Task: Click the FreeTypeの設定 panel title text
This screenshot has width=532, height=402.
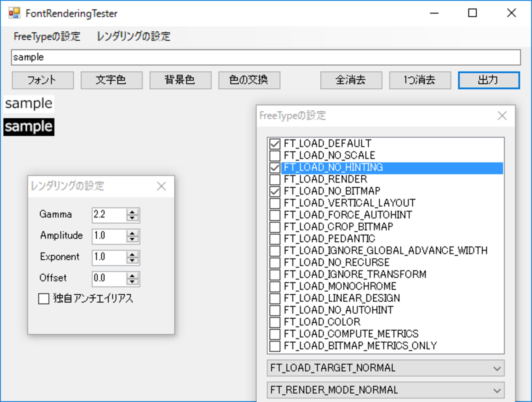Action: coord(293,116)
